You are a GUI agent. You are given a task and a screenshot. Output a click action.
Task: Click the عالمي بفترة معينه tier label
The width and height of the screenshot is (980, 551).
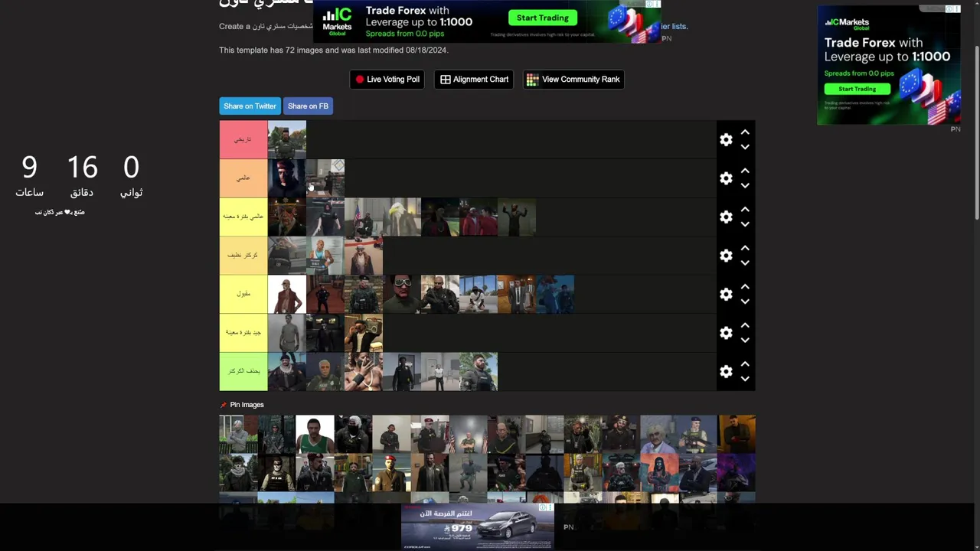[243, 217]
